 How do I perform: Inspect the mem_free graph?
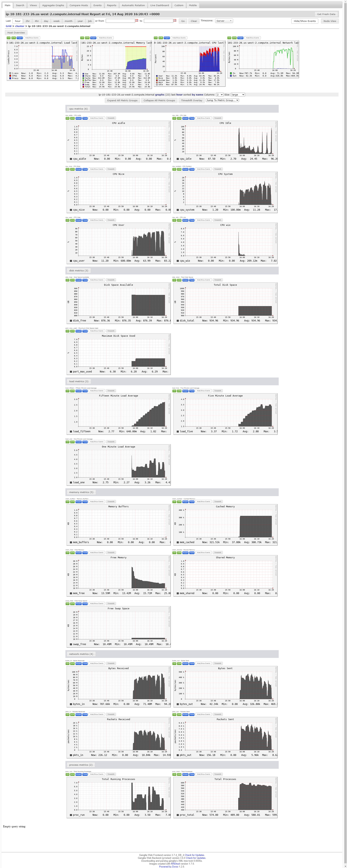78,553
